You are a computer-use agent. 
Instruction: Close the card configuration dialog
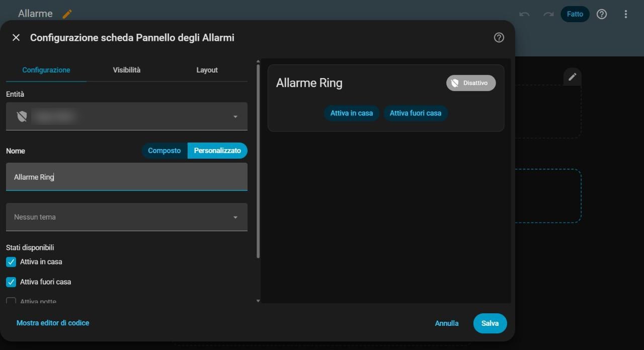point(16,37)
